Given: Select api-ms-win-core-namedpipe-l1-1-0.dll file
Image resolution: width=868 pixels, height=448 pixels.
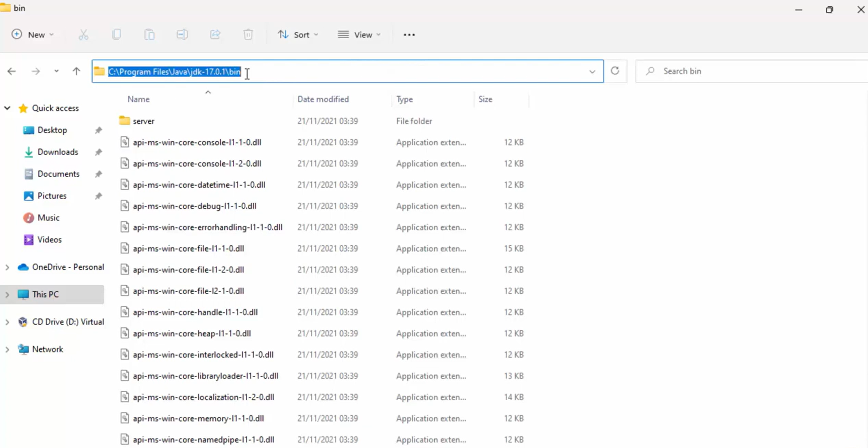Looking at the screenshot, I should (203, 440).
